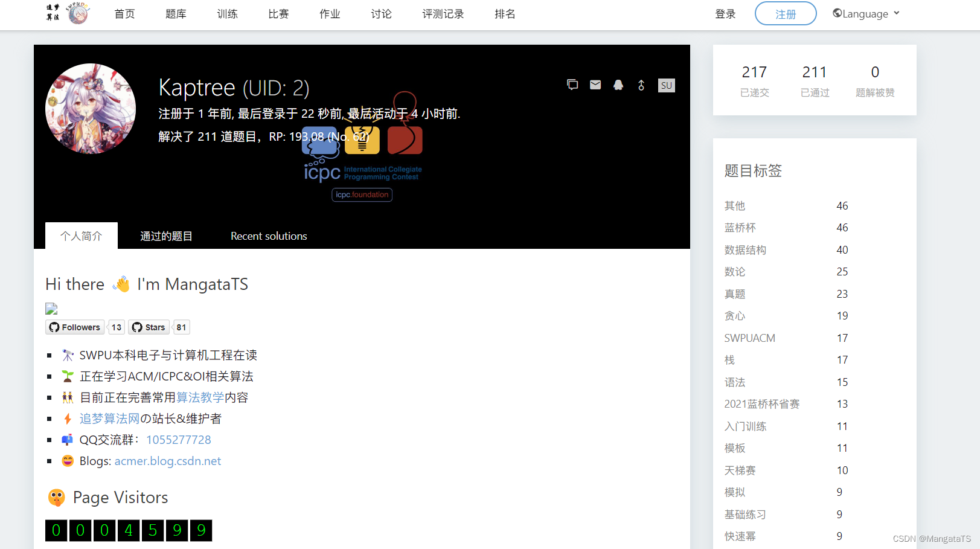Click the 217 已递交 statistic
The image size is (980, 549).
click(755, 80)
